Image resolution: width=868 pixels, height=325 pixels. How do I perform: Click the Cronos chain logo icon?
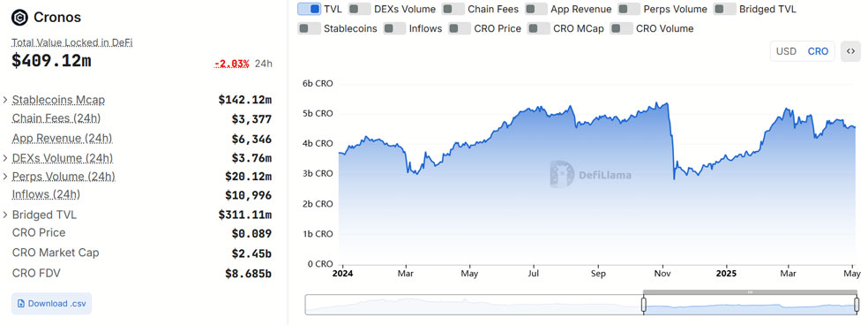(20, 18)
